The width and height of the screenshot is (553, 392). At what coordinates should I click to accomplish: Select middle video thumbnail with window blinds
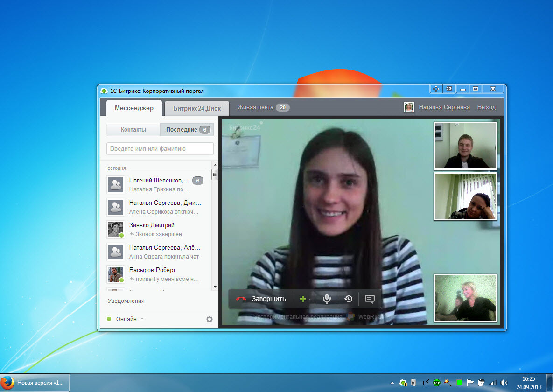coord(466,196)
